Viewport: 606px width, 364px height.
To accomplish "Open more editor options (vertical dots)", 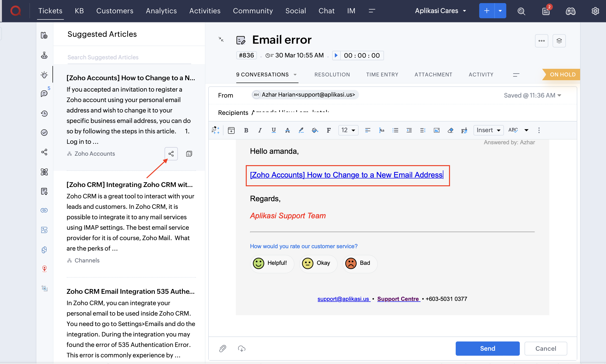I will 539,130.
